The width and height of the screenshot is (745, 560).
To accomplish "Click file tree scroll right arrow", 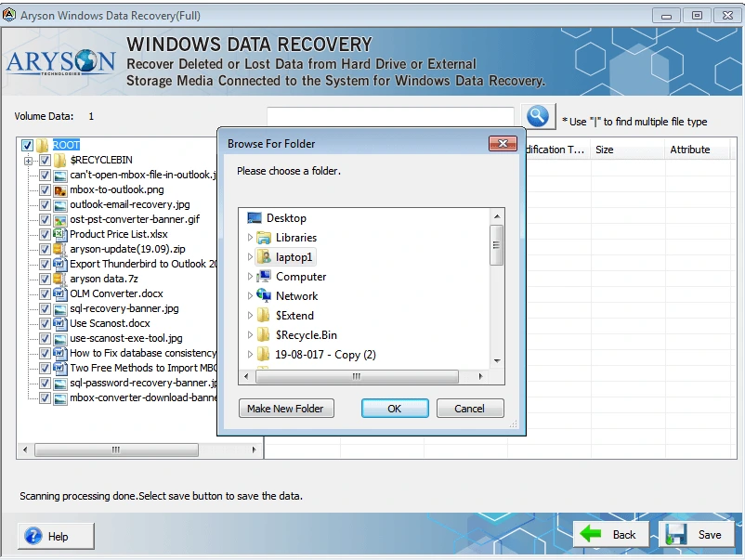I will point(255,449).
